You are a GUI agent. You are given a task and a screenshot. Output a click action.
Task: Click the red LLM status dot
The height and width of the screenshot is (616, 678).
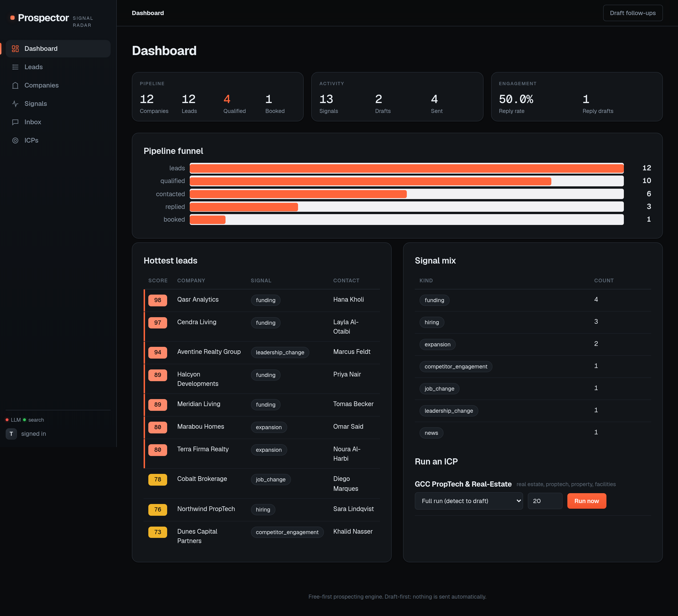coord(7,420)
